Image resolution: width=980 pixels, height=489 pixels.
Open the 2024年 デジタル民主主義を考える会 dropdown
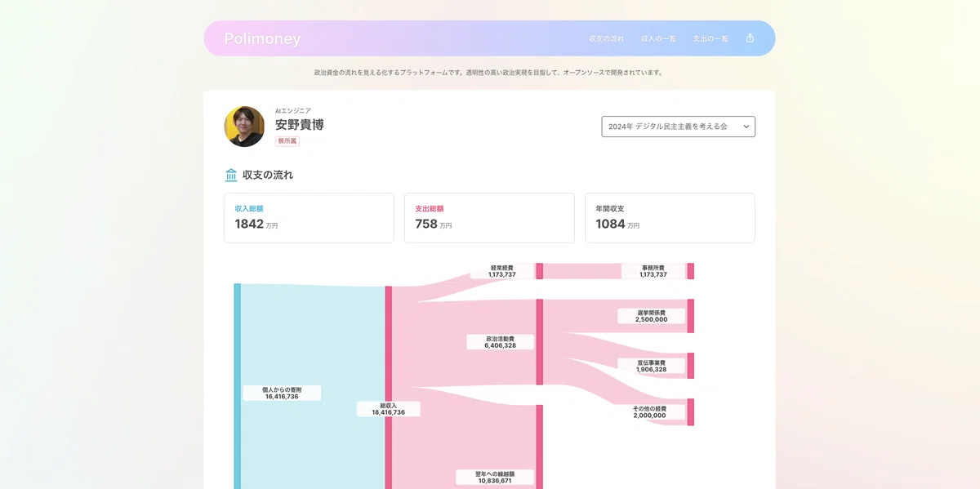pyautogui.click(x=678, y=127)
